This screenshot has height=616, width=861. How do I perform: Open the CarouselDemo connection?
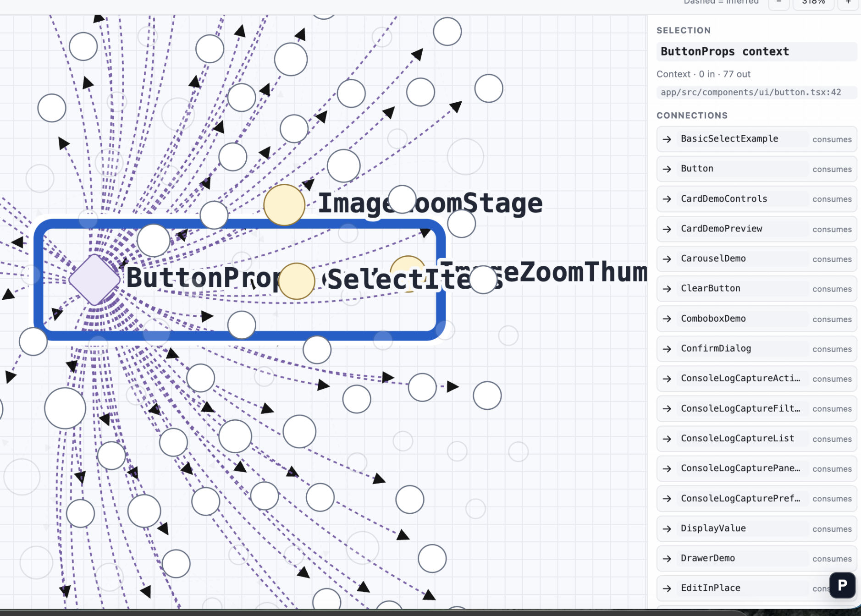pyautogui.click(x=756, y=258)
